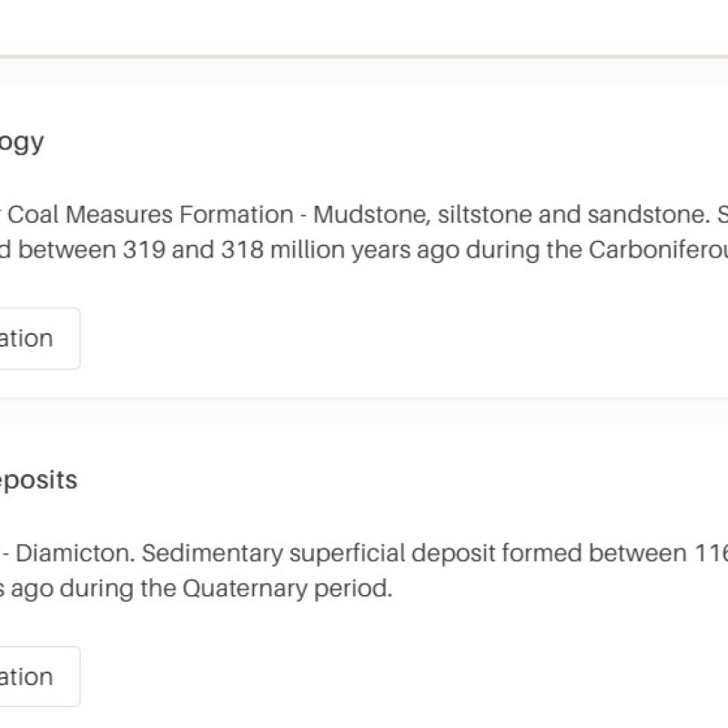The width and height of the screenshot is (728, 728).
Task: Click the button below the Diamicton description
Action: coord(36,677)
